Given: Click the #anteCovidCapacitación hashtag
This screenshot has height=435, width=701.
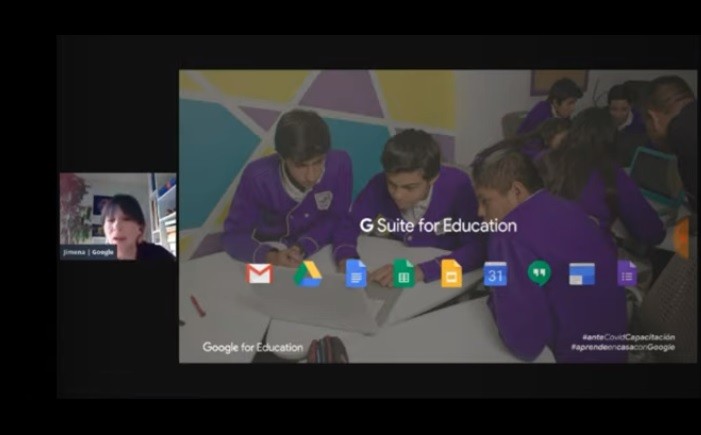Looking at the screenshot, I should pyautogui.click(x=628, y=337).
